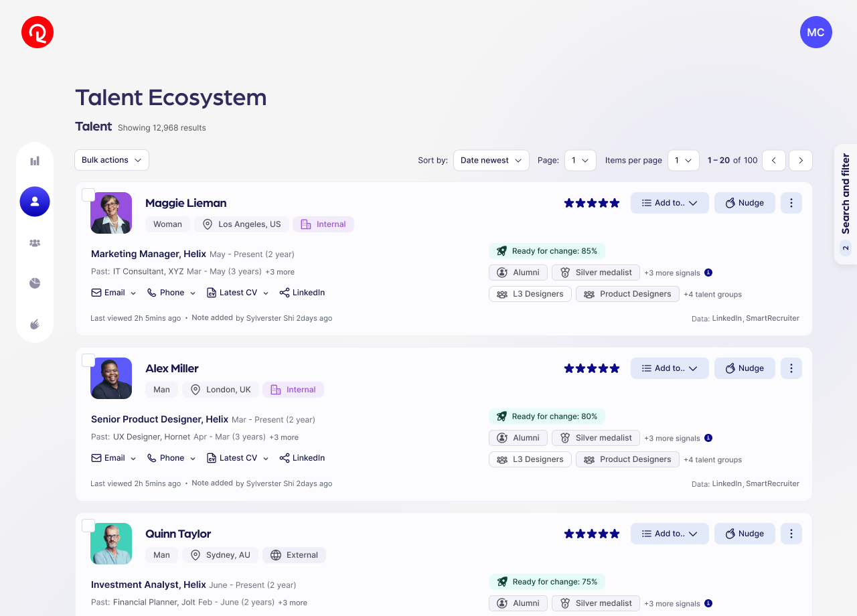Select the talent groups sidebar icon
Screen dimensions: 857x616
[x=35, y=243]
